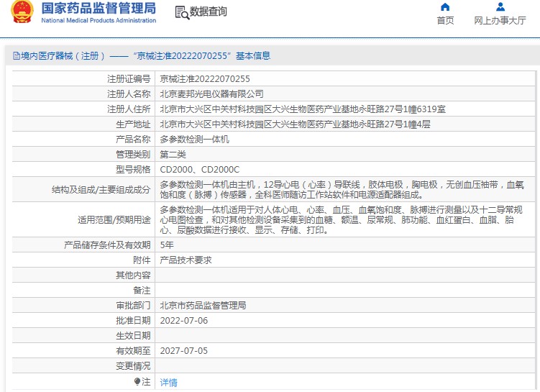The image size is (540, 392).
Task: Click the 注册人住所 row label
Action: pyautogui.click(x=129, y=109)
